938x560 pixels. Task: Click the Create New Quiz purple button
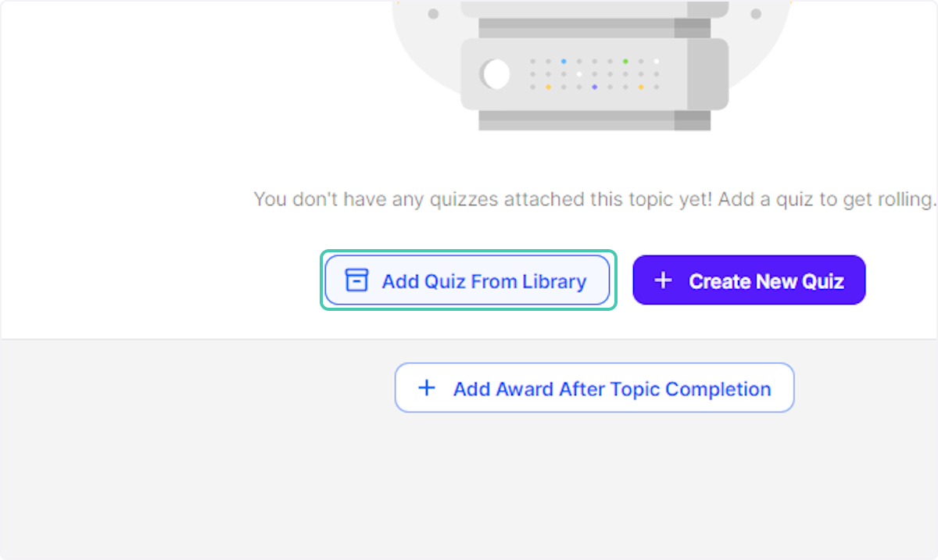coord(748,280)
